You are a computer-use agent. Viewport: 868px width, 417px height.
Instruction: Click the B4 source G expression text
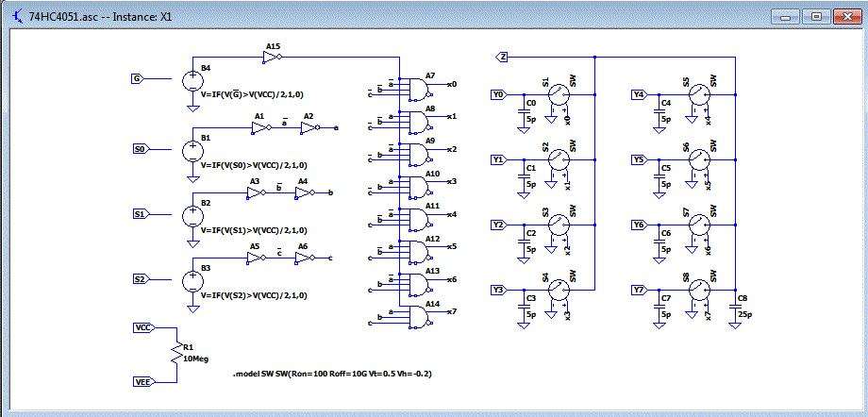tap(252, 94)
